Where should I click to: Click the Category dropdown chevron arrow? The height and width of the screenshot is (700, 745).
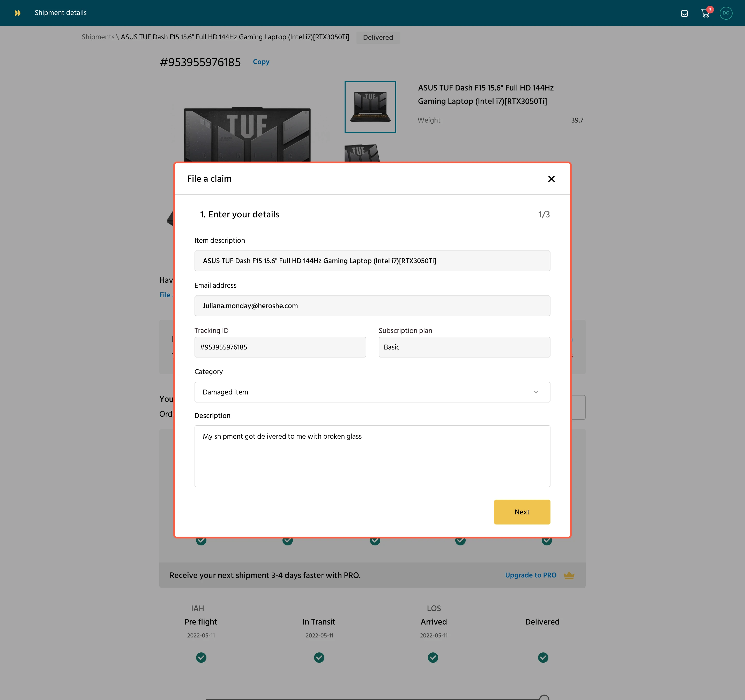pos(535,392)
